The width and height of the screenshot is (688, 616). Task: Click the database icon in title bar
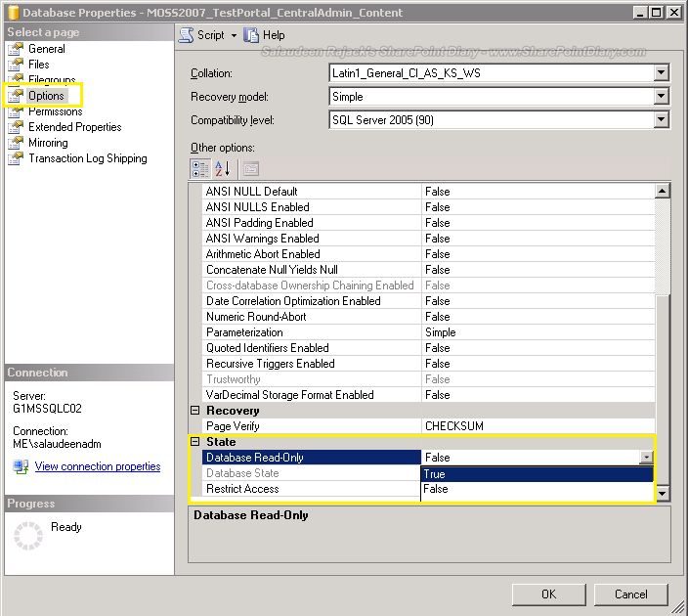(x=14, y=13)
